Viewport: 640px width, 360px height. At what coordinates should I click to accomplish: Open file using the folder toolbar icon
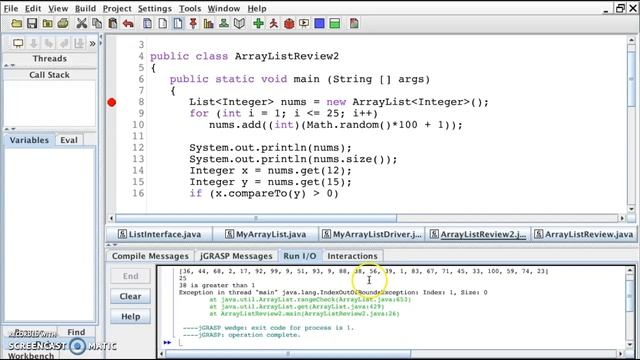point(17,24)
